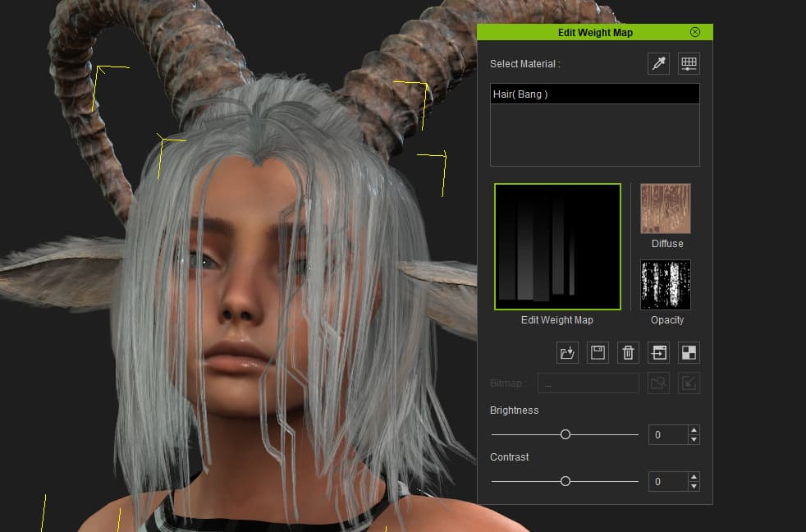
Task: Delete the weight map using trash icon
Action: pyautogui.click(x=628, y=353)
